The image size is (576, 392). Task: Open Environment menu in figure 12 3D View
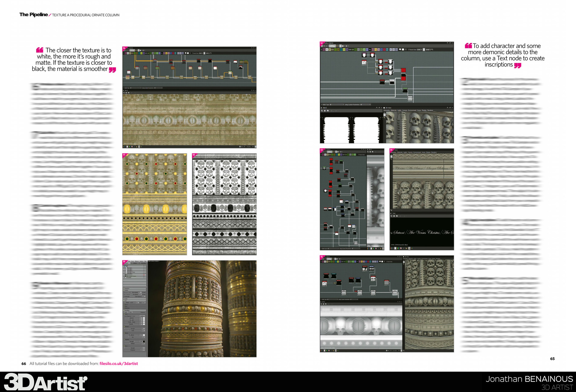(412, 110)
